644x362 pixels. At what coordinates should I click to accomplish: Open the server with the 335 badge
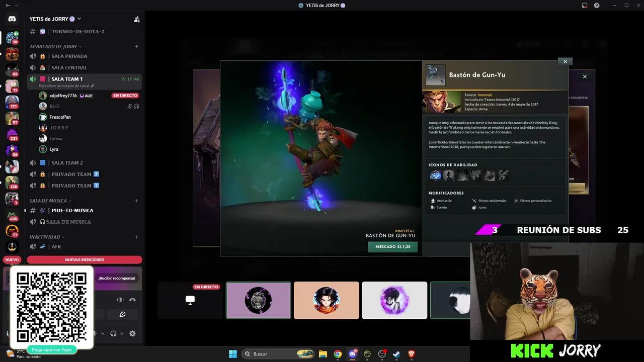click(x=12, y=214)
